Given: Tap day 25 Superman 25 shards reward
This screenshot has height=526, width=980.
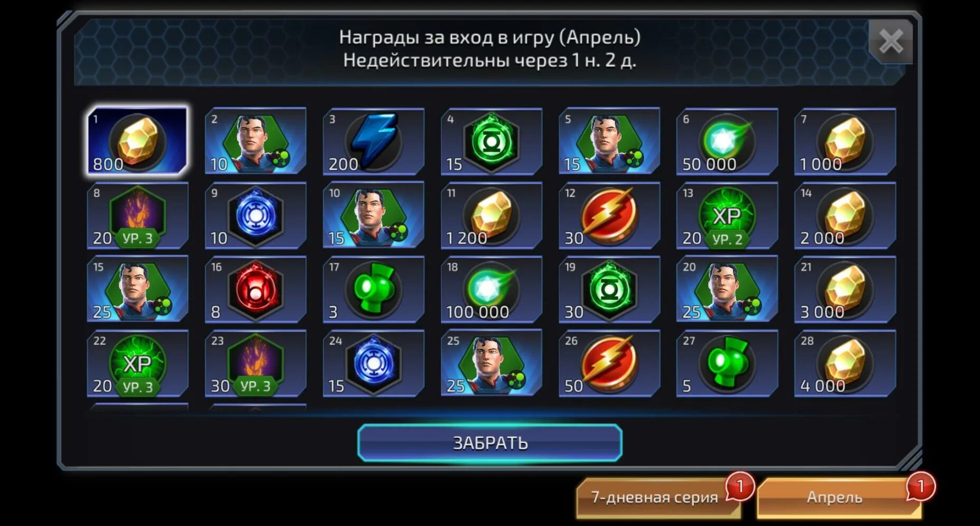Looking at the screenshot, I should [491, 363].
